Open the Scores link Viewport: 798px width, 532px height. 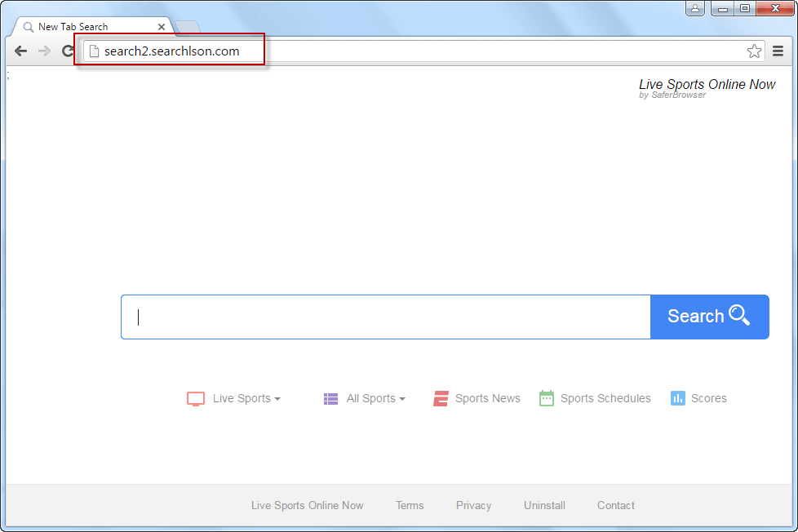(x=708, y=399)
